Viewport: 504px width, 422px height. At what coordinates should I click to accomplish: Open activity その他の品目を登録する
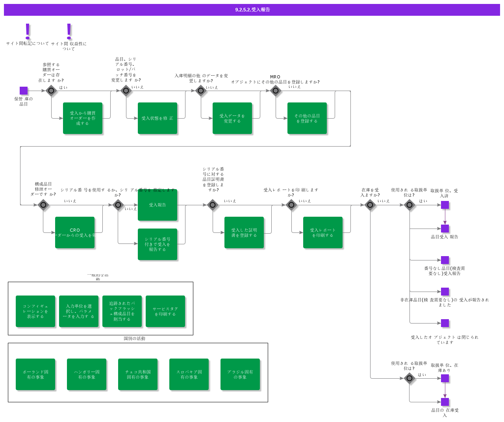click(307, 118)
